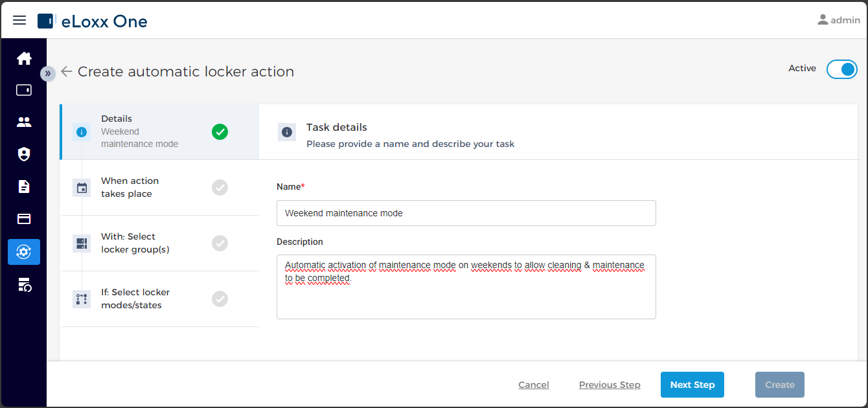Viewport: 868px width, 408px height.
Task: Click 'Please provide a name and describe your task'
Action: tap(411, 144)
